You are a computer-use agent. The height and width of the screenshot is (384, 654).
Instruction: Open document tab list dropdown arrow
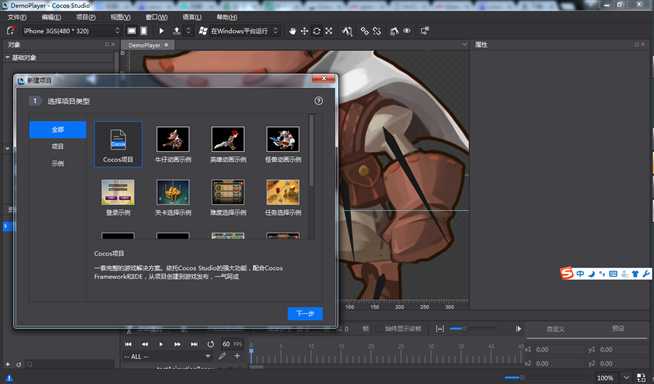464,44
